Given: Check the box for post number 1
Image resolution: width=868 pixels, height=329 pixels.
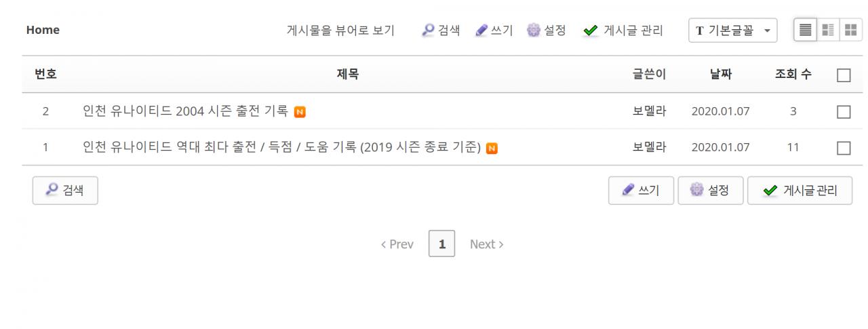Looking at the screenshot, I should click(844, 147).
